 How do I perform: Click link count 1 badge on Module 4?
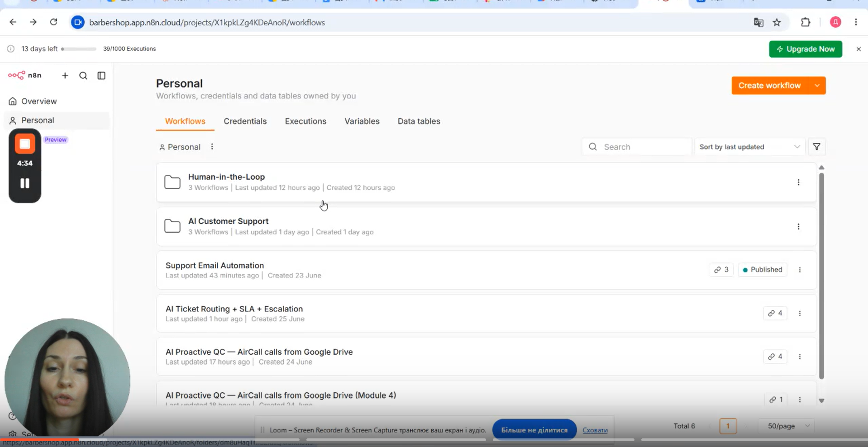[776, 399]
